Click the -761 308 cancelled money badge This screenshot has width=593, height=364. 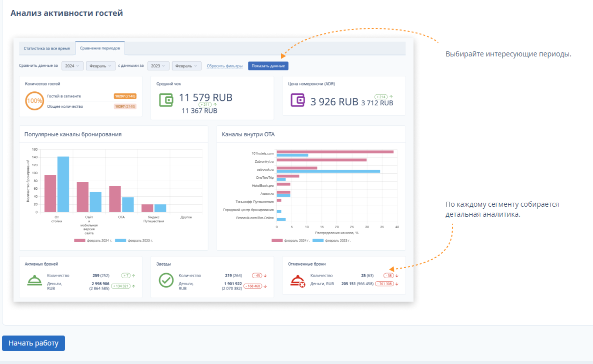pyautogui.click(x=384, y=284)
